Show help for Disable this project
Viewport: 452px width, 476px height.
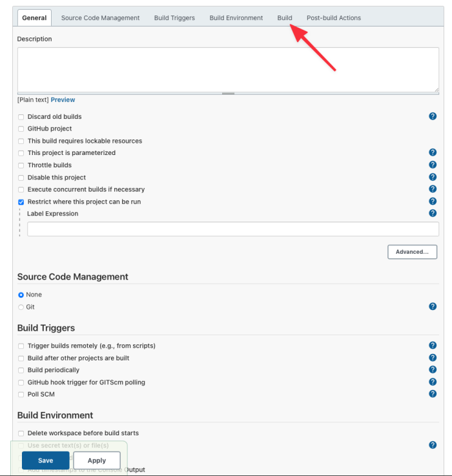point(433,177)
